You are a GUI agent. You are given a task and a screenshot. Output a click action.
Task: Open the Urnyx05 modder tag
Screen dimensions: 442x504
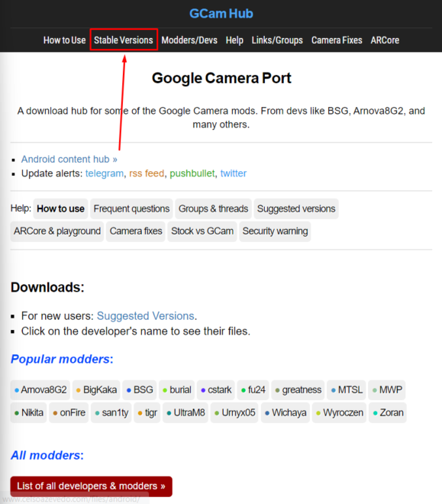tap(234, 412)
